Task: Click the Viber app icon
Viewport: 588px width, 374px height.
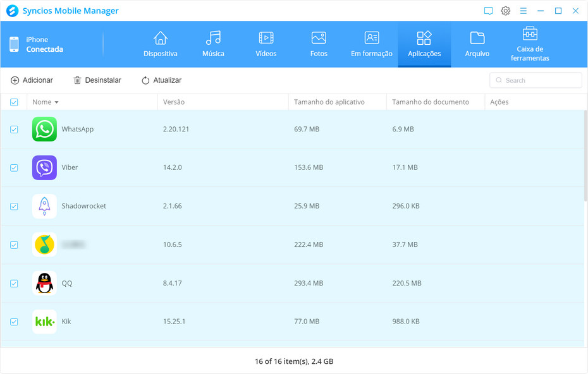Action: [x=44, y=167]
